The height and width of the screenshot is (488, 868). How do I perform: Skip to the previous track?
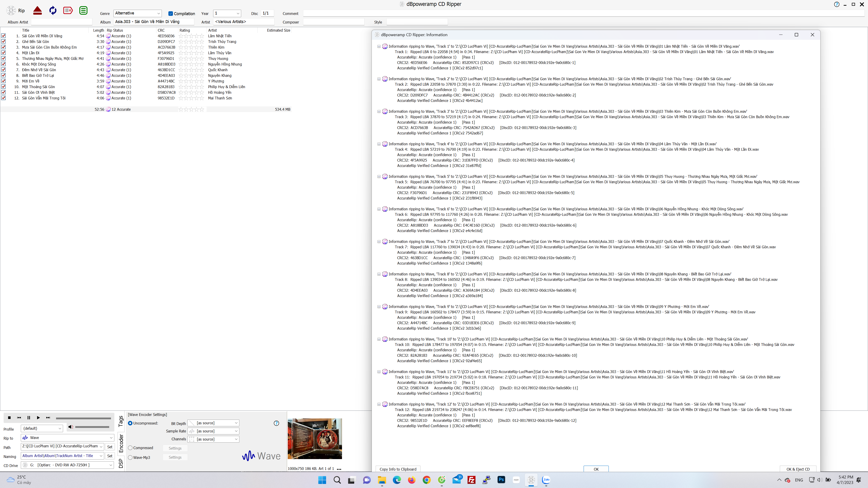(x=19, y=418)
